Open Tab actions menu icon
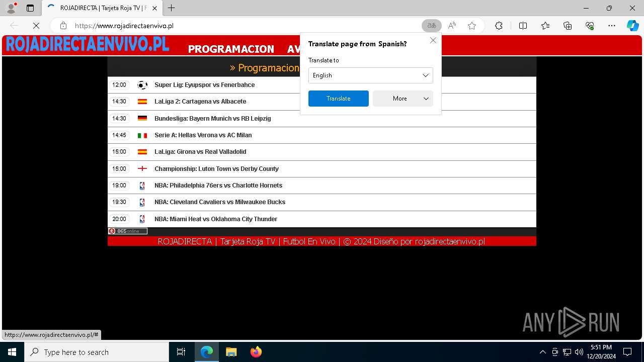Screen dimensions: 644x362 tap(30, 8)
